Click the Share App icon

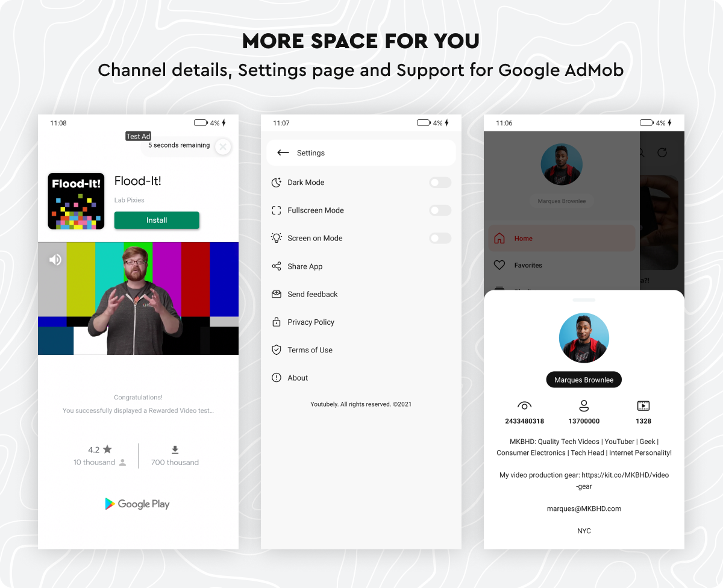coord(277,266)
